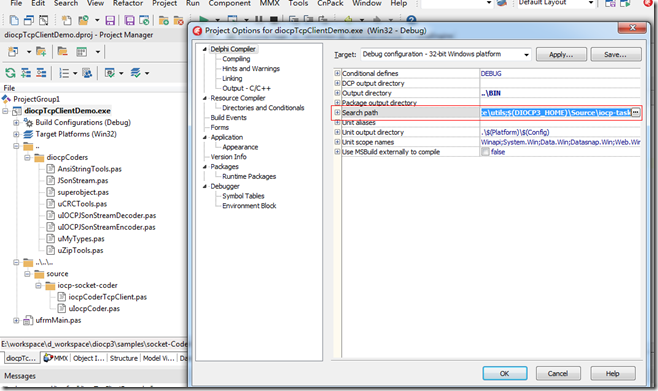Click Project Manager remove-folder minus icon

click(63, 52)
